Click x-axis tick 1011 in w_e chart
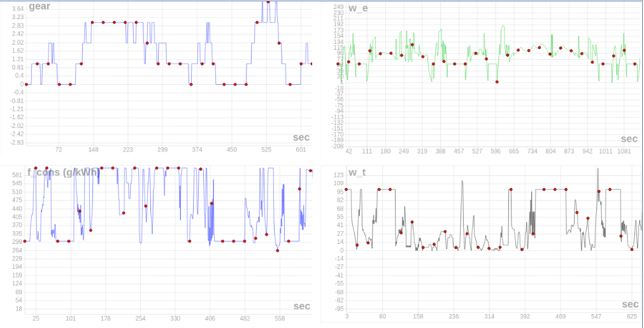This screenshot has height=328, width=644. [605, 151]
